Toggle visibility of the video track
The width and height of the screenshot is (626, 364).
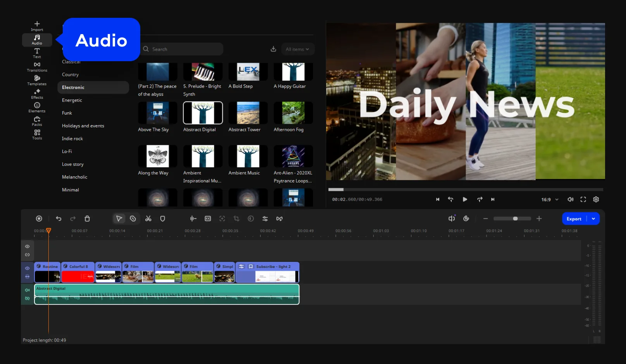27,268
